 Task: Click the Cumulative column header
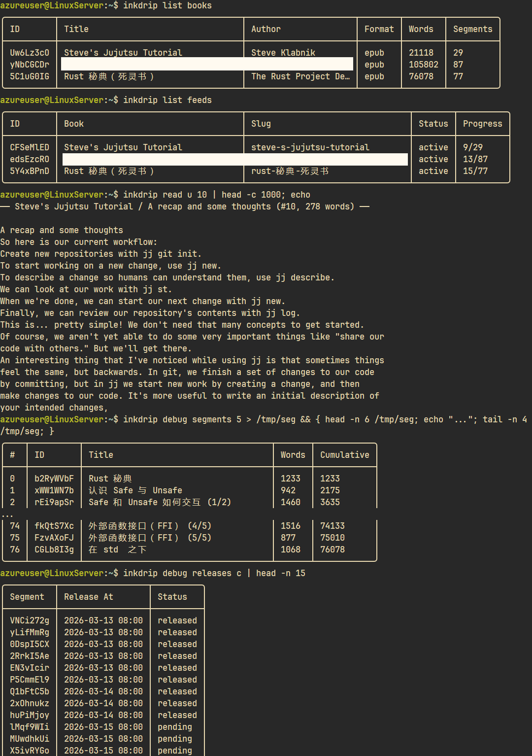(x=344, y=455)
